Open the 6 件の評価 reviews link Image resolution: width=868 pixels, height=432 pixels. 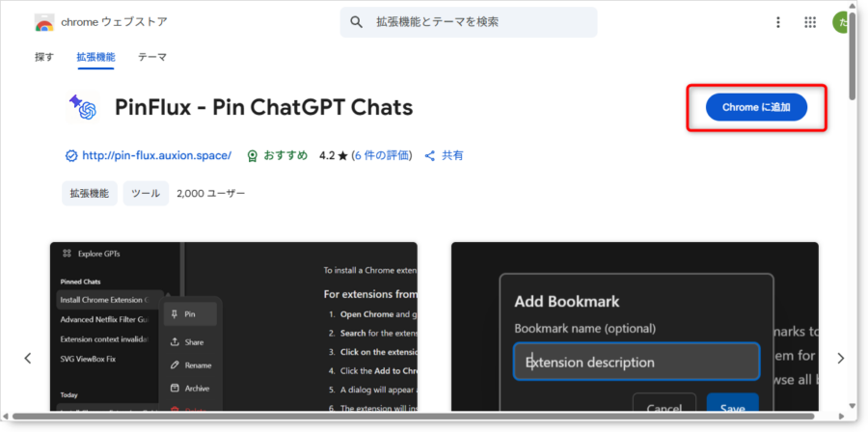[x=383, y=155]
